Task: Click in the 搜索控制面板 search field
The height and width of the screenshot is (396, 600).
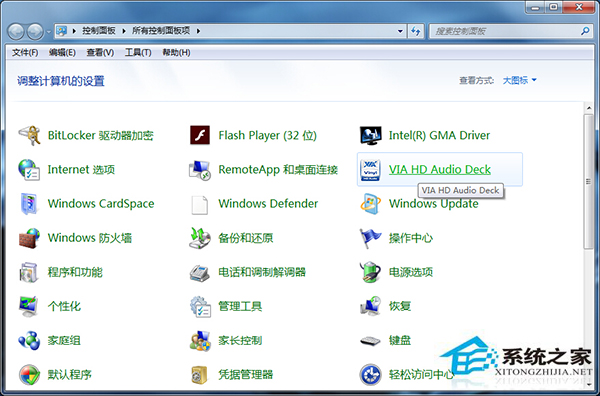Action: (x=504, y=31)
